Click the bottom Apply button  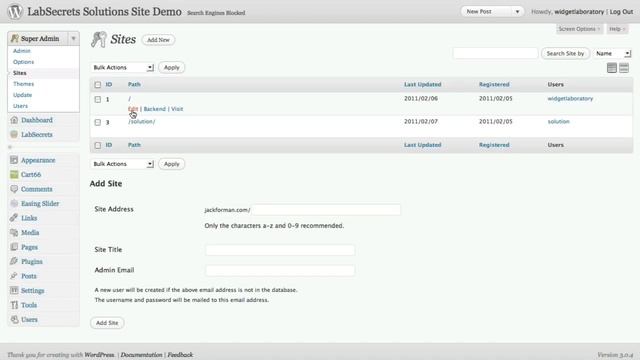click(171, 164)
